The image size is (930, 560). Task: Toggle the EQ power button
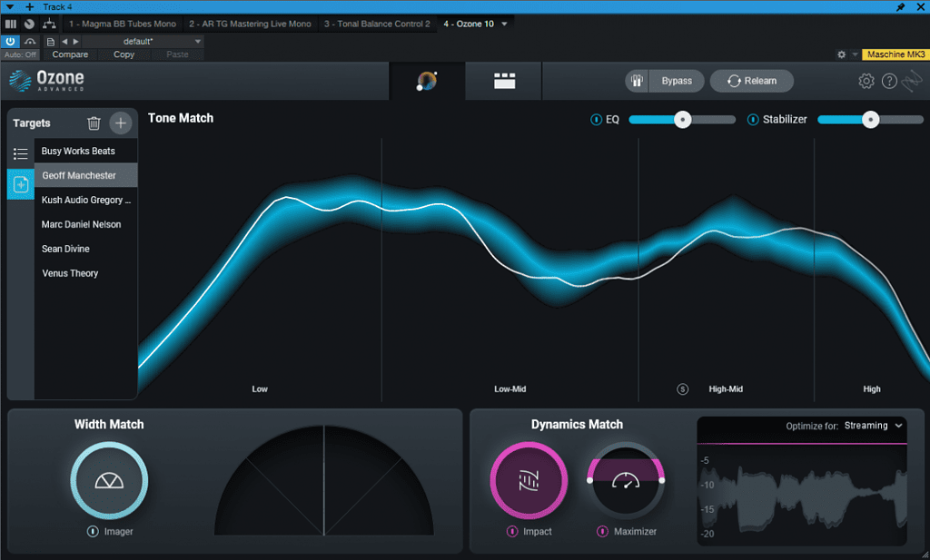[597, 120]
